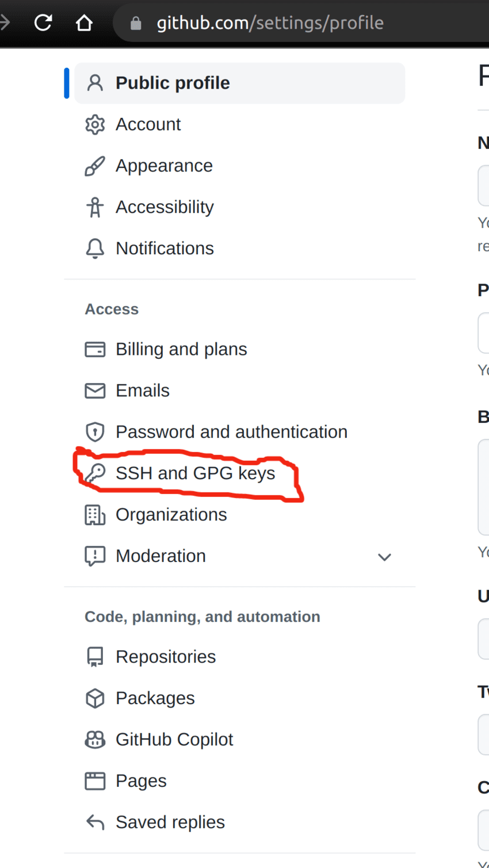Click the Notifications bell icon
The image size is (489, 868).
pyautogui.click(x=94, y=248)
